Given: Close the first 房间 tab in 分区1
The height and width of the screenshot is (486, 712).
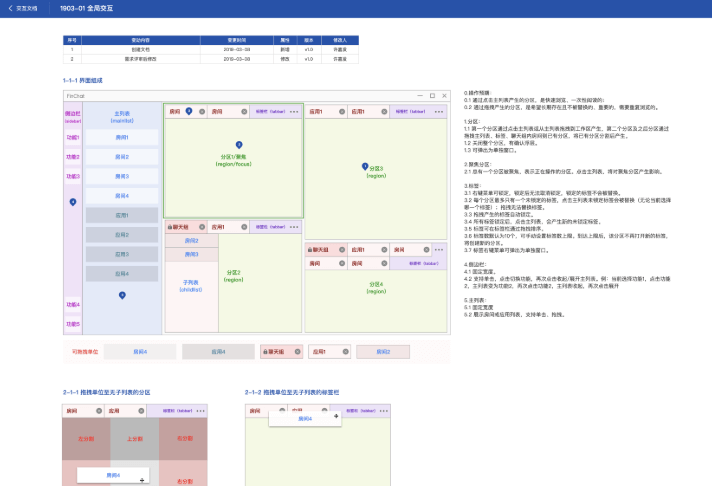Looking at the screenshot, I should 201,111.
